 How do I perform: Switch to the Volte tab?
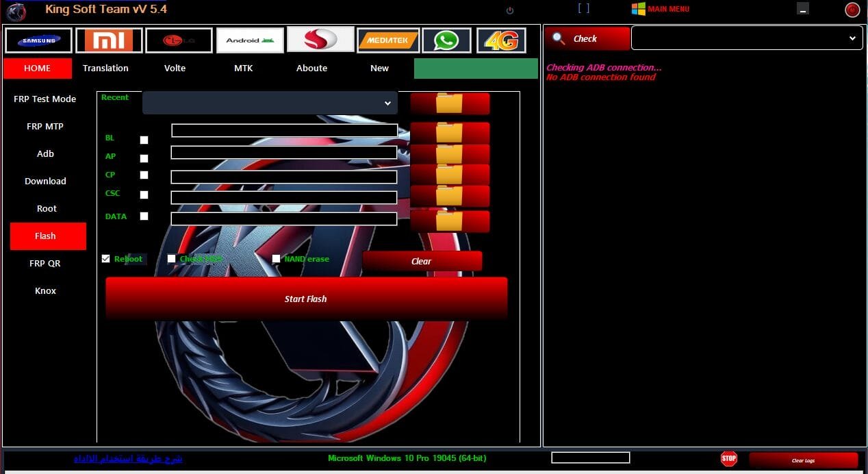[175, 68]
